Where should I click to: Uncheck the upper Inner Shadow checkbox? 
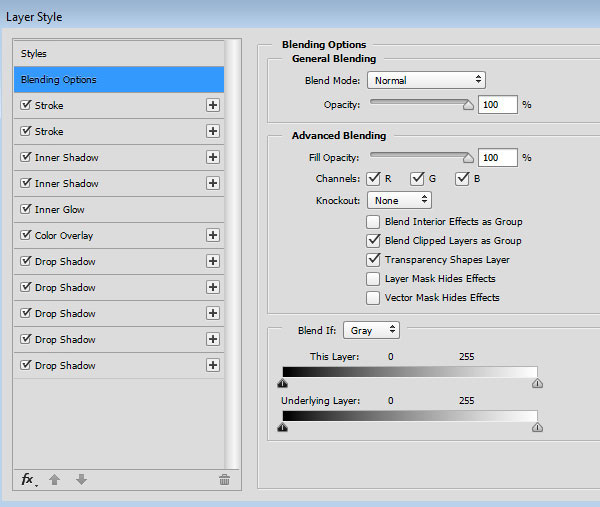click(26, 157)
